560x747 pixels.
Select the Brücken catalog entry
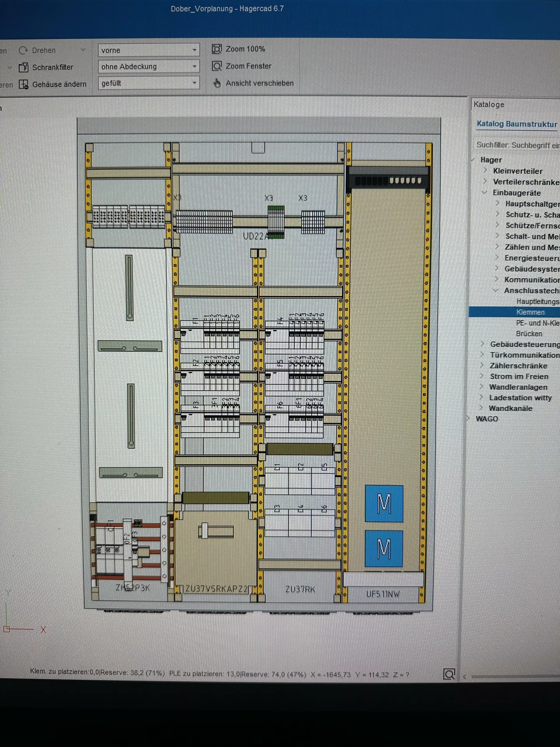point(528,334)
